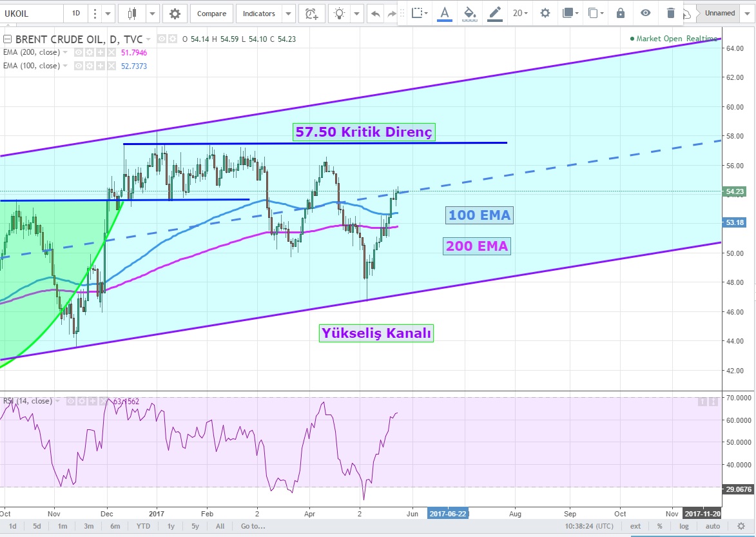Click the Go to... button
Image resolution: width=756 pixels, height=537 pixels.
click(253, 526)
